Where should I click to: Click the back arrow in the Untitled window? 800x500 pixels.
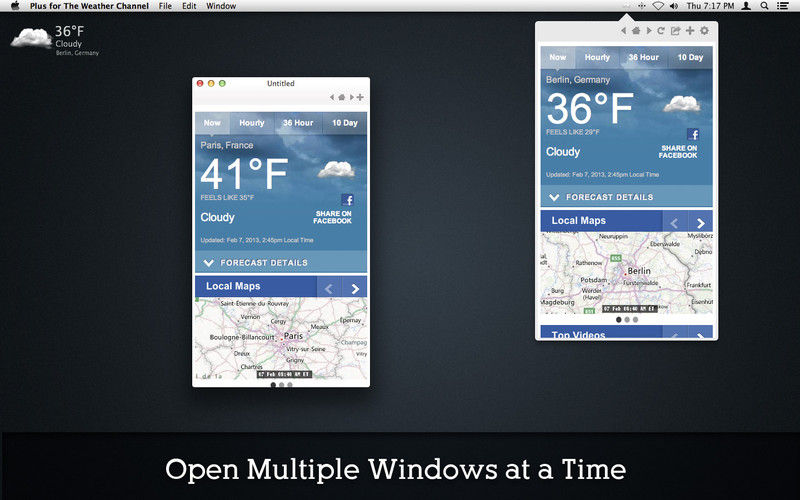332,97
